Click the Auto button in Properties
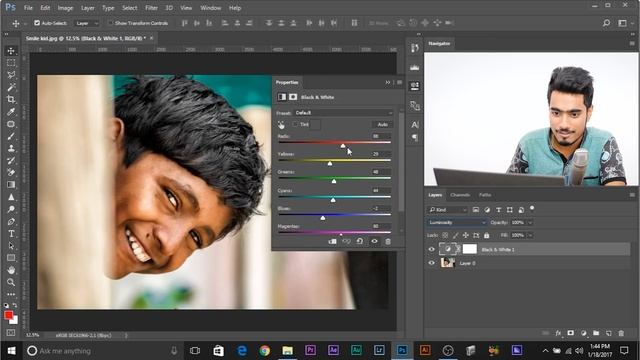640x360 pixels. pos(382,124)
